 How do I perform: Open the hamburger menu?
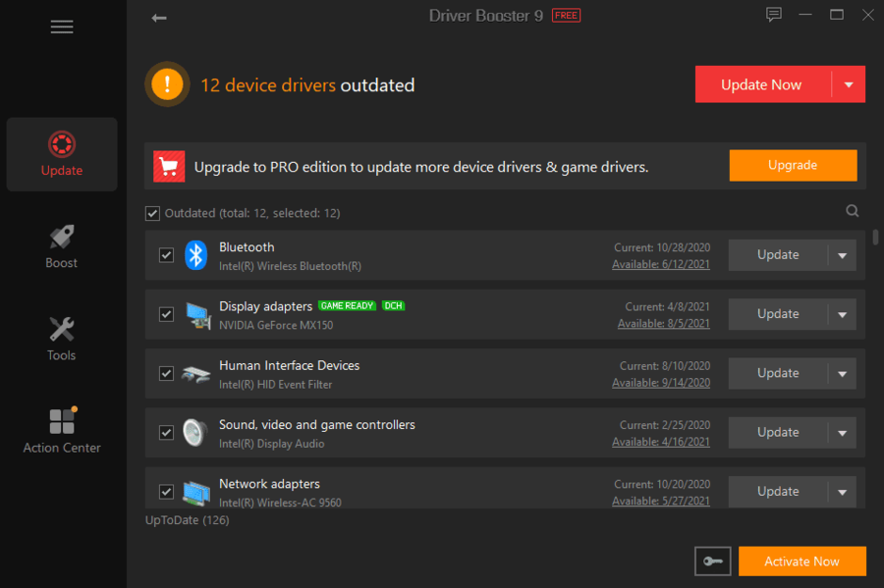point(62,27)
